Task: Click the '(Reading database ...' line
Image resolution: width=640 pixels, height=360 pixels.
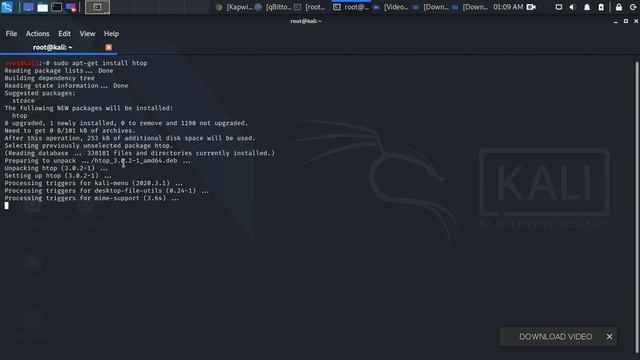Action: [x=140, y=153]
